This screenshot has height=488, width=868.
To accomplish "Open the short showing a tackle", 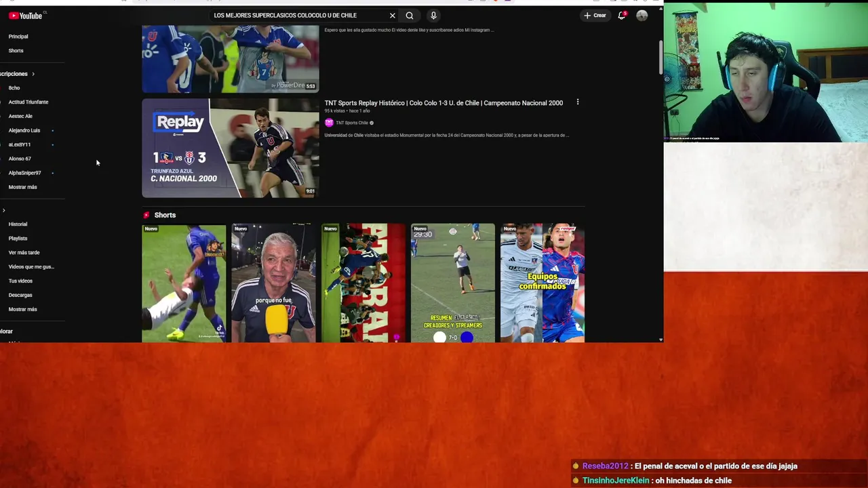I will (x=184, y=283).
